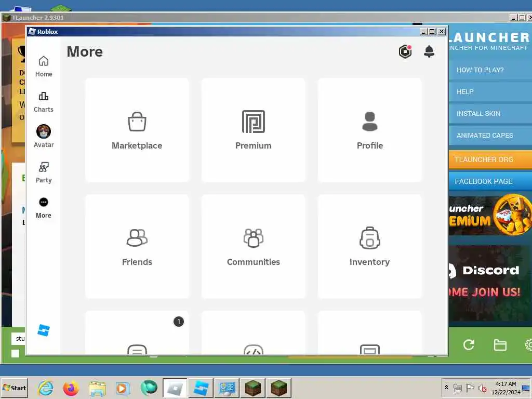The image size is (532, 399).
Task: Open the code bracket tile at bottom
Action: (x=254, y=333)
